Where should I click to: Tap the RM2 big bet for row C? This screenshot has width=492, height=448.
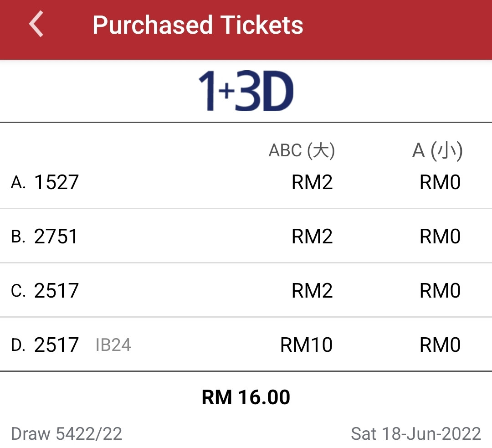click(x=312, y=290)
